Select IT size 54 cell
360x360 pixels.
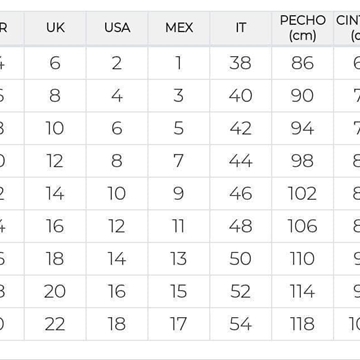pos(241,324)
